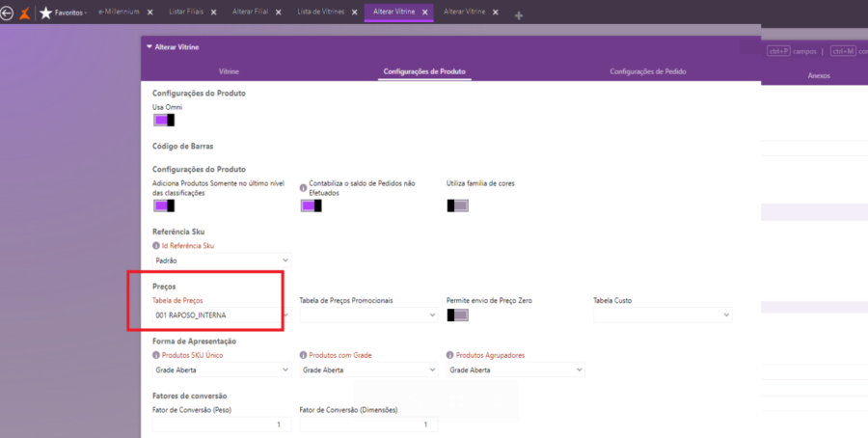Click the back arrow icon

point(7,13)
